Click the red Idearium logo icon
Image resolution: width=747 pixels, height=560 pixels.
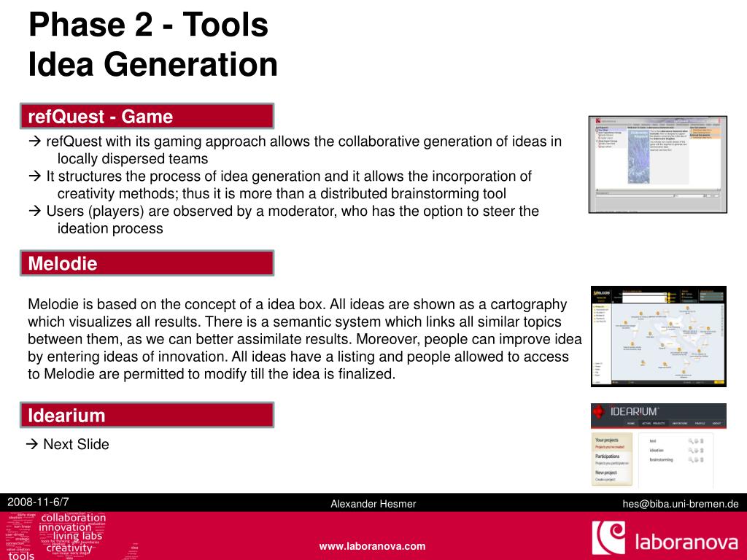(599, 411)
